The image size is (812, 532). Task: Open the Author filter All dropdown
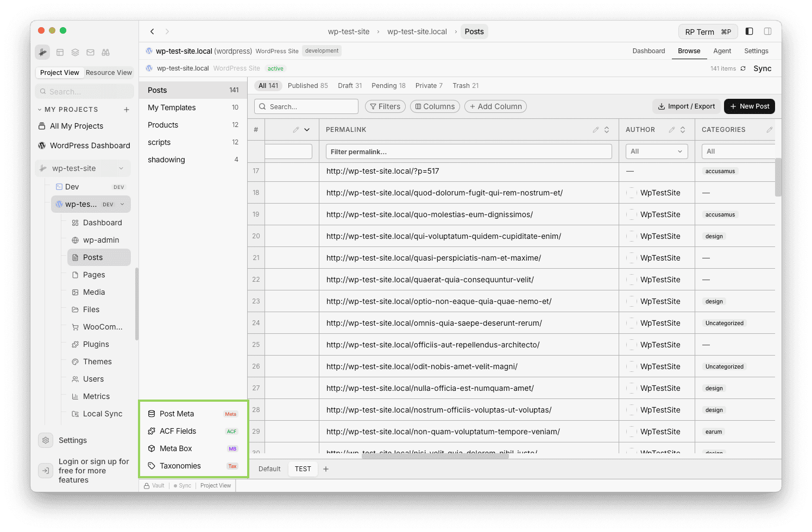(x=657, y=151)
